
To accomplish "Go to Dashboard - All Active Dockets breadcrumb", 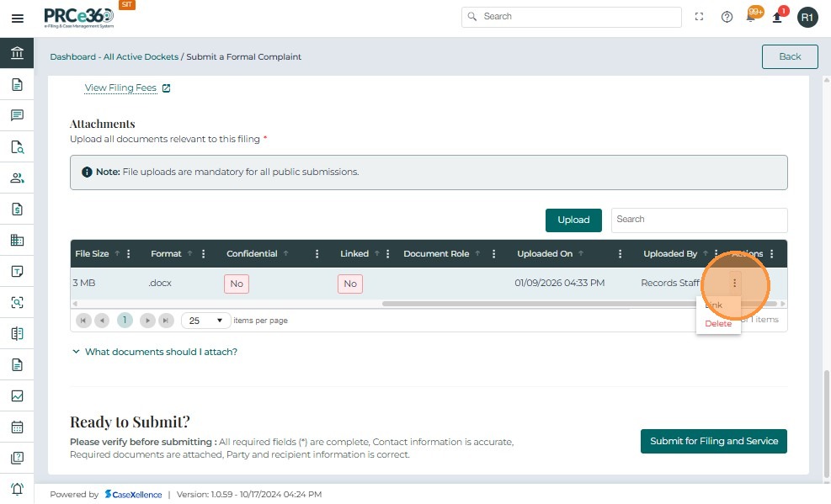I will 114,56.
